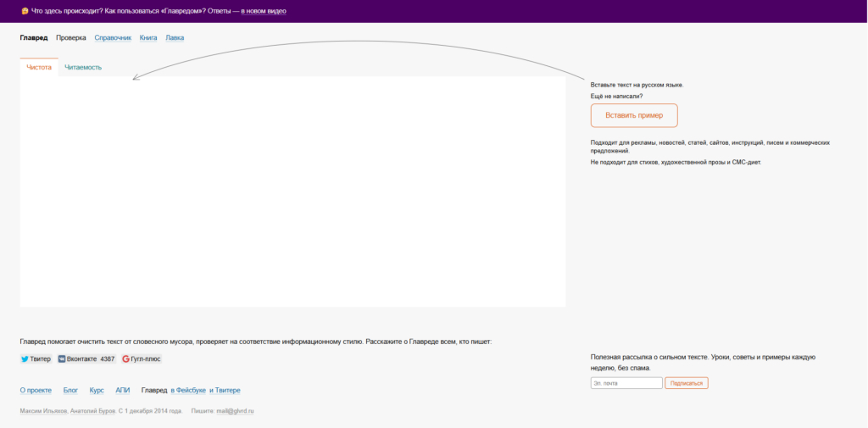Click the 'Ещё не написали?' text

[x=617, y=97]
